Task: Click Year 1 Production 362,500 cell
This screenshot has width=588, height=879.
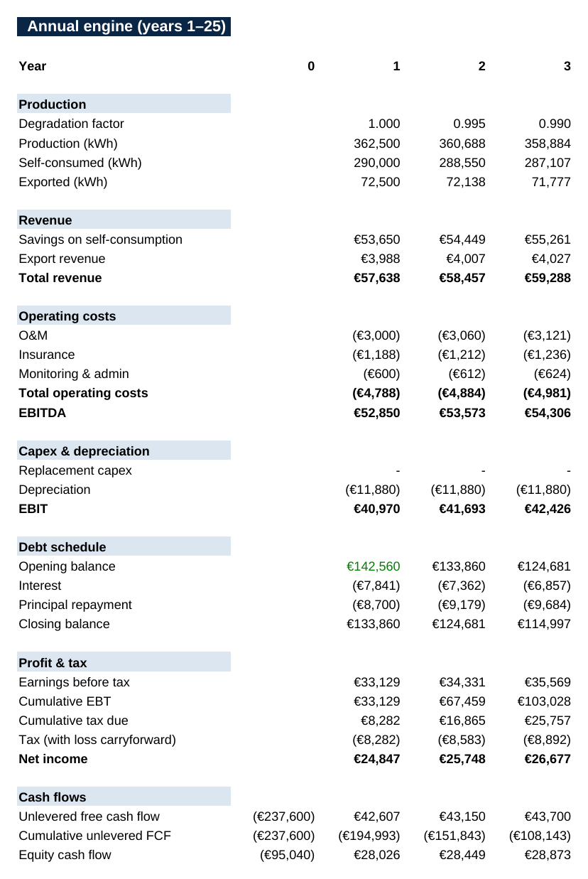Action: click(376, 143)
